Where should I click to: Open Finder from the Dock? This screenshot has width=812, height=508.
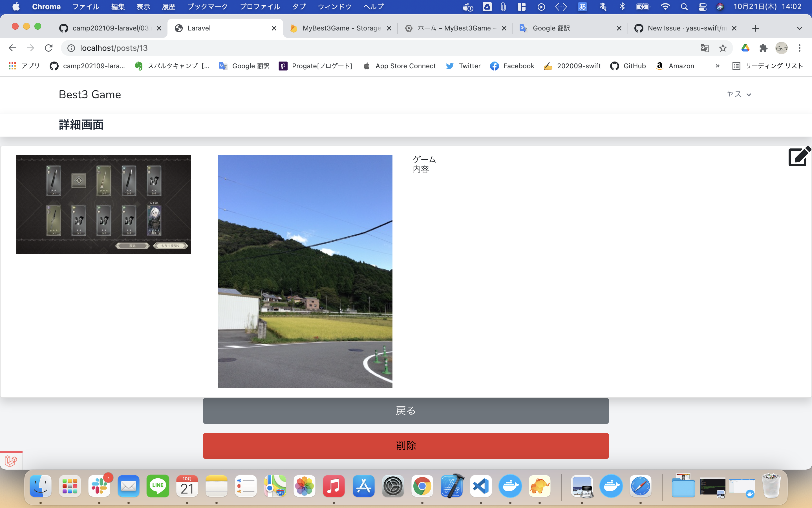(41, 486)
